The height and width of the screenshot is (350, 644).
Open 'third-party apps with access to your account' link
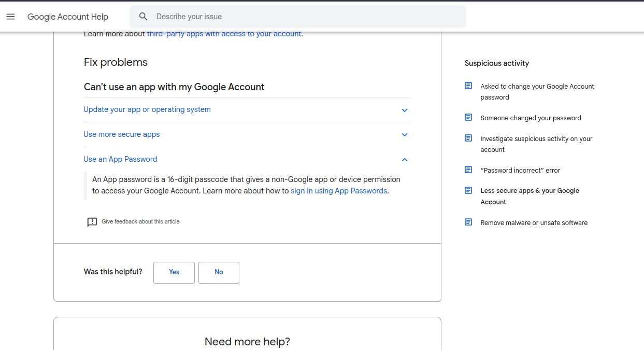pos(224,34)
